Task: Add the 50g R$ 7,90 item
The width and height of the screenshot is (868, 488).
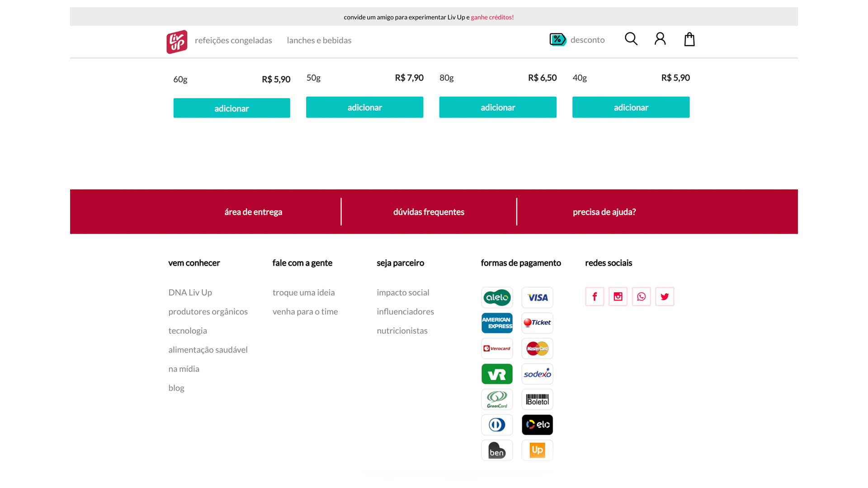Action: (x=364, y=107)
